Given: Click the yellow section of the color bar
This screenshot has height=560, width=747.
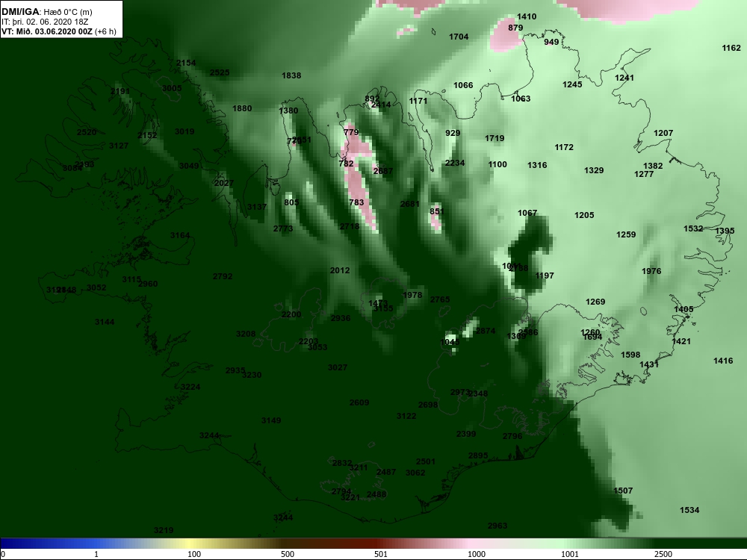Looking at the screenshot, I should click(190, 543).
